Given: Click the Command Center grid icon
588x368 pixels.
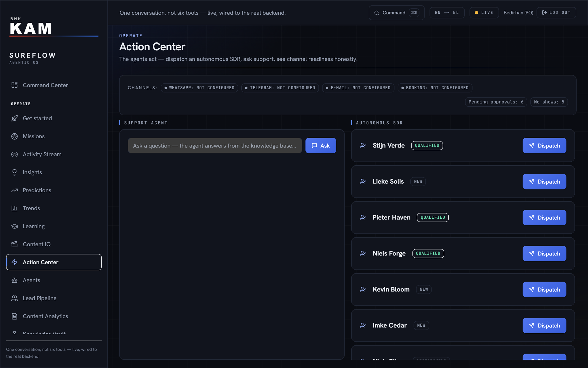Looking at the screenshot, I should point(14,85).
